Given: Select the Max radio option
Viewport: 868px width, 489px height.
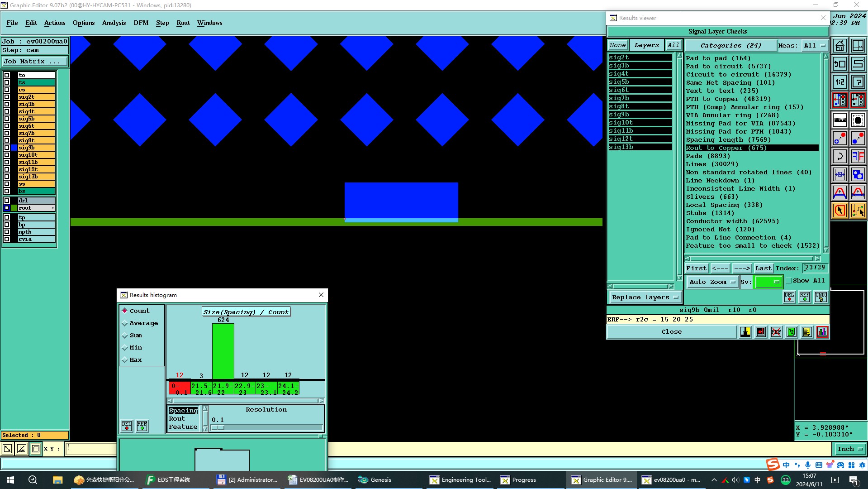Looking at the screenshot, I should (x=132, y=360).
